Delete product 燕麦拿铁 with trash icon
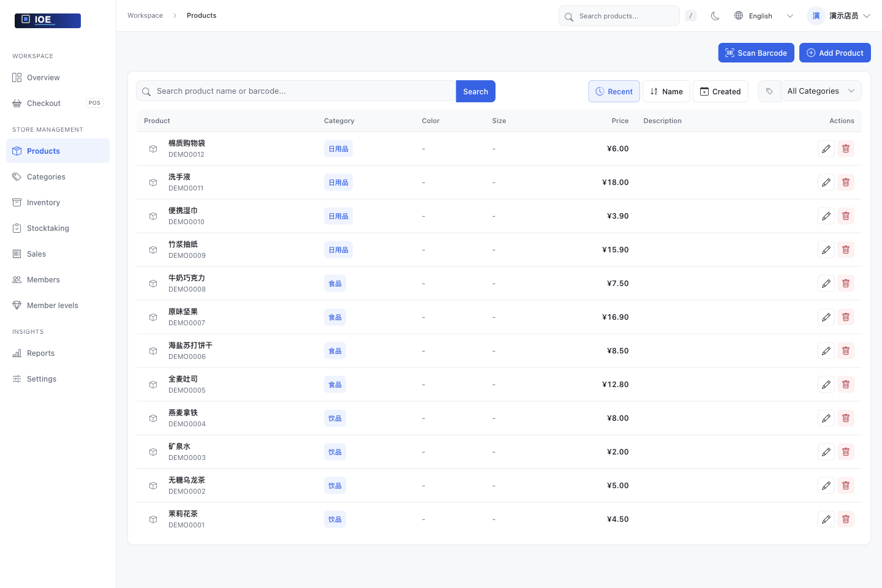This screenshot has height=588, width=882. click(846, 418)
